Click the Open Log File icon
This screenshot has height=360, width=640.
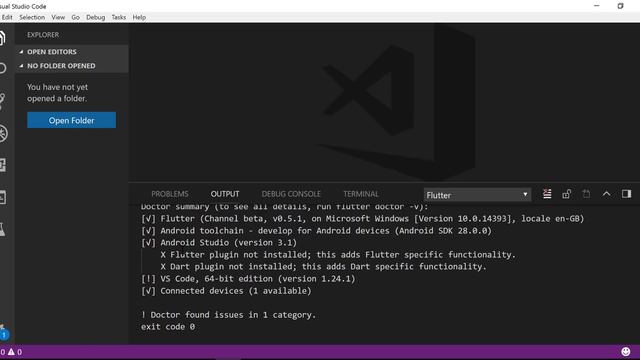click(x=586, y=194)
